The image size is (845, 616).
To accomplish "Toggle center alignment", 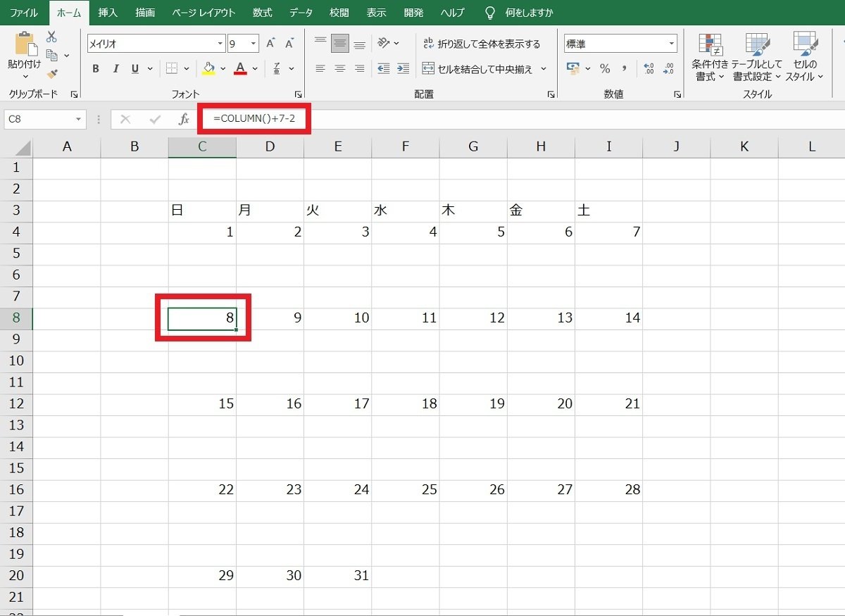I will 340,68.
